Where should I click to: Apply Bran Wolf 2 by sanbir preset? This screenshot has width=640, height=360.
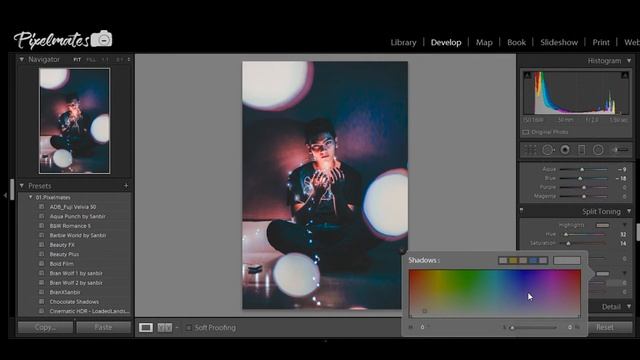point(76,282)
